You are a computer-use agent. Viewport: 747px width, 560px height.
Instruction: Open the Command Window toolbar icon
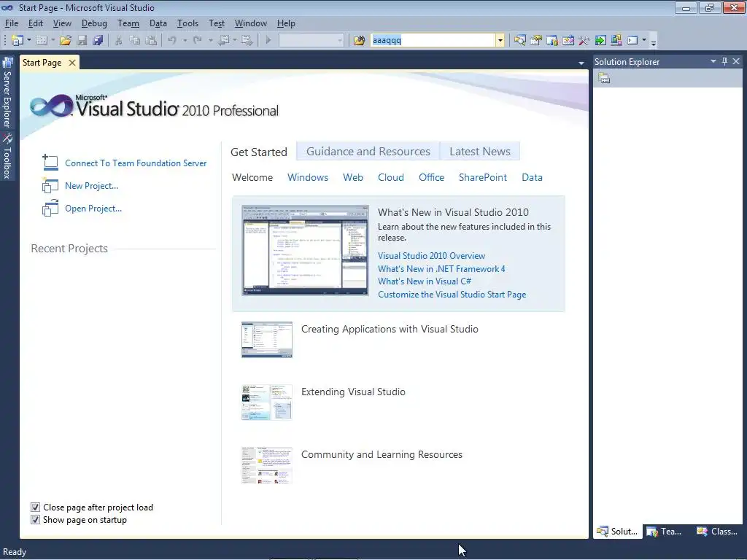click(632, 41)
